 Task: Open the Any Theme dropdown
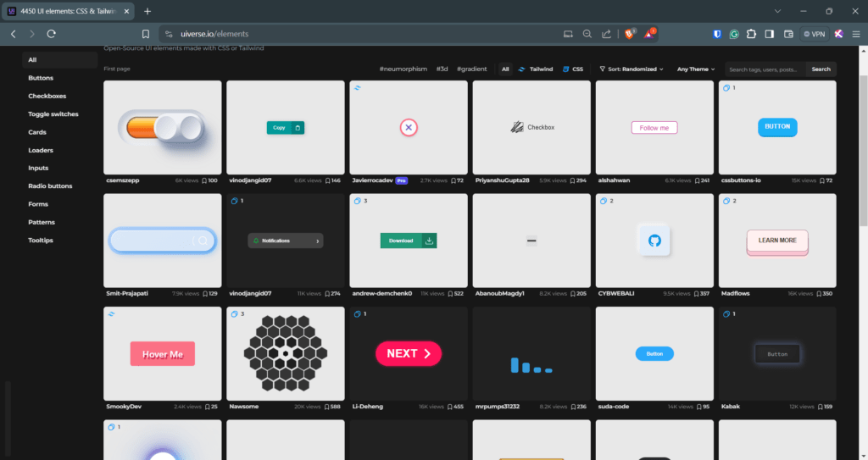[696, 69]
